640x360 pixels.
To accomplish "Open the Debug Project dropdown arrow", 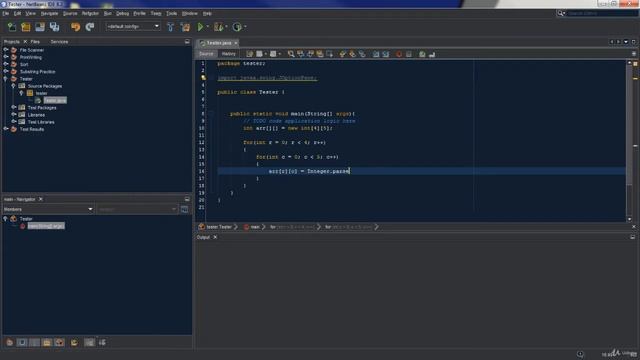I will 227,27.
